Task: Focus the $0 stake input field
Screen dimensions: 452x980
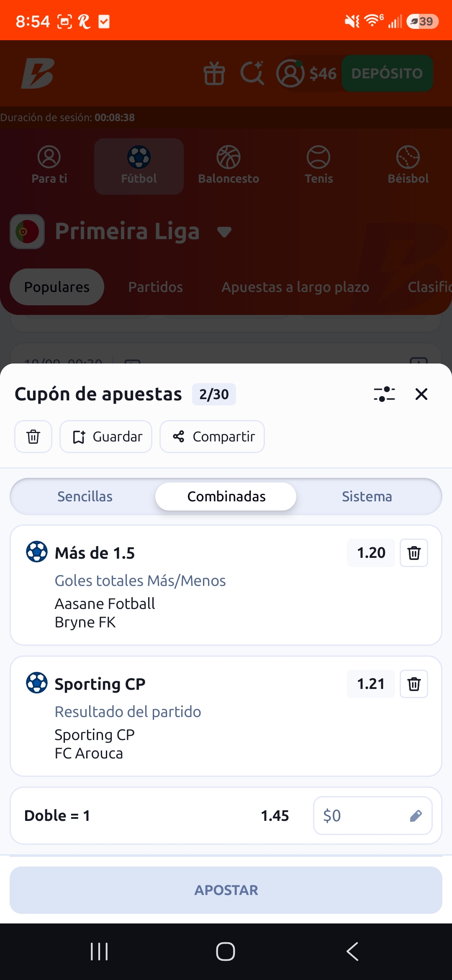Action: click(x=373, y=815)
